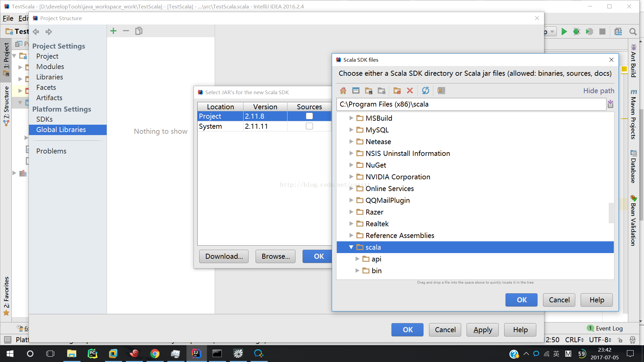This screenshot has height=362, width=644.
Task: Select Libraries in Project Settings
Action: click(50, 77)
